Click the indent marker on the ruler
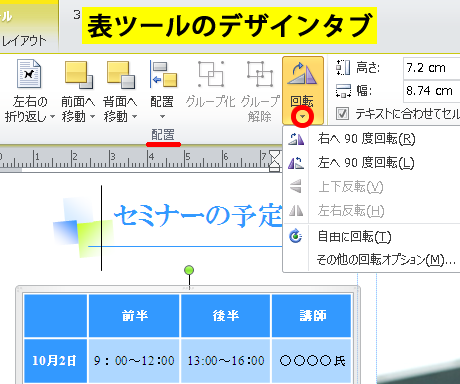460x384 pixels. coord(275,160)
